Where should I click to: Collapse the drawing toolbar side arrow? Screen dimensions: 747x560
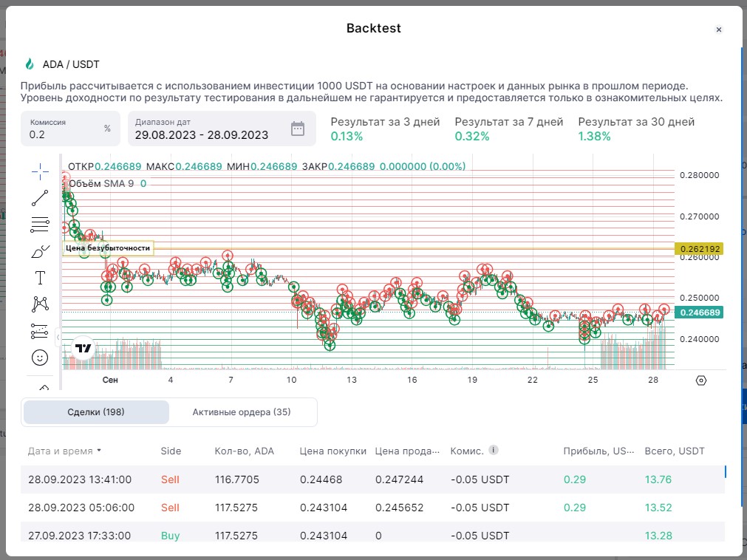coord(58,337)
